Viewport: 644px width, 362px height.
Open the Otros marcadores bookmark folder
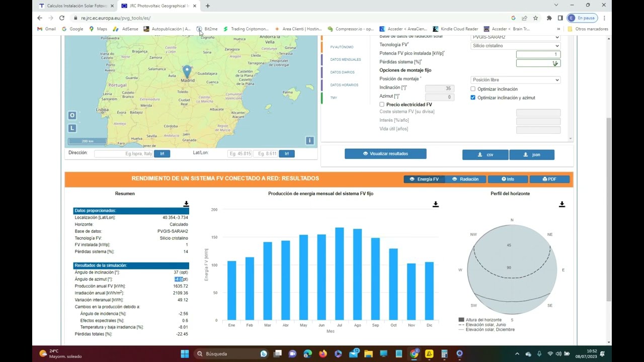588,29
